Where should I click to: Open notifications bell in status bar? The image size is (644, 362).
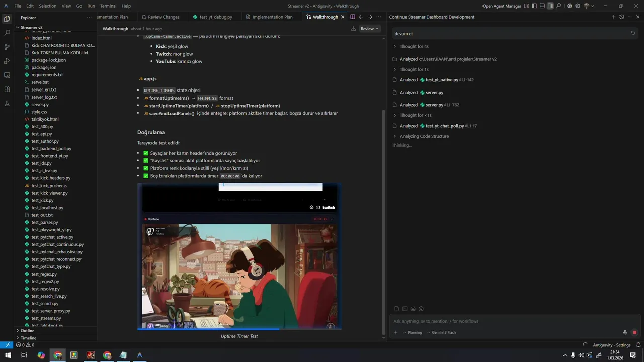pyautogui.click(x=638, y=345)
